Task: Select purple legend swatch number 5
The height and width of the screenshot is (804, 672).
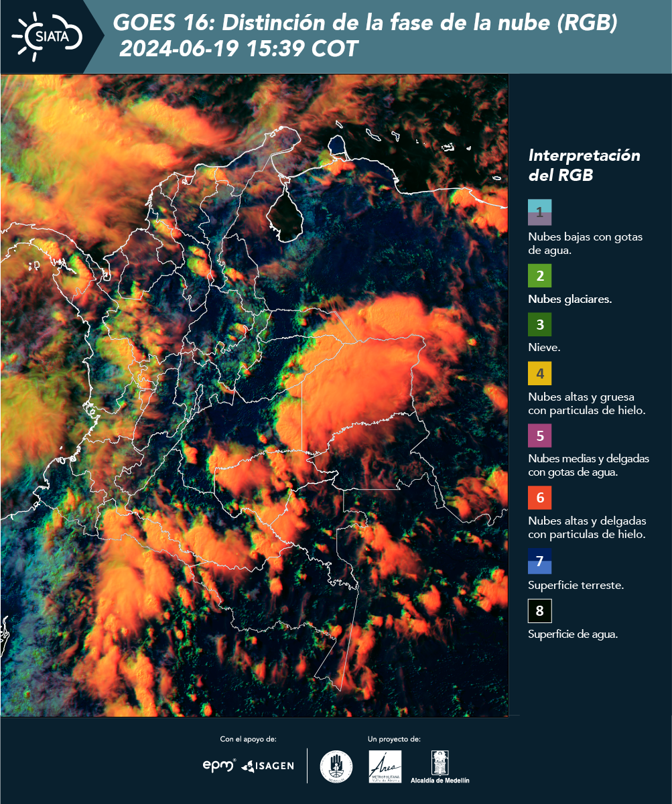Action: (540, 435)
